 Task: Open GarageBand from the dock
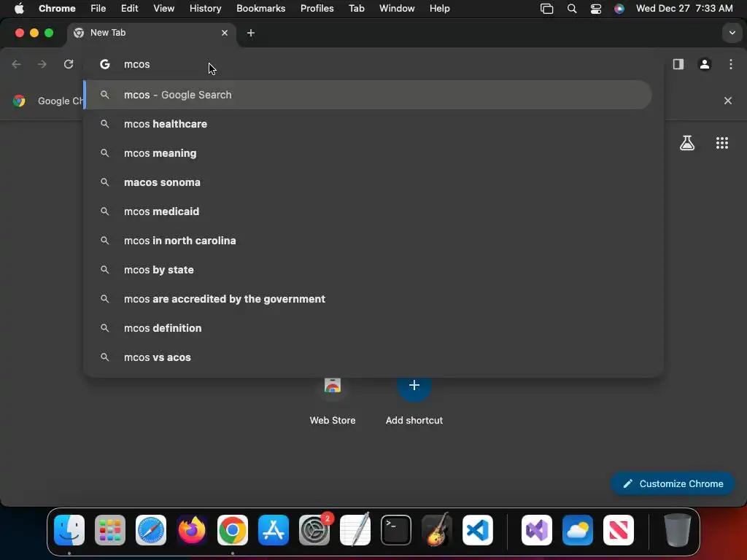click(437, 530)
